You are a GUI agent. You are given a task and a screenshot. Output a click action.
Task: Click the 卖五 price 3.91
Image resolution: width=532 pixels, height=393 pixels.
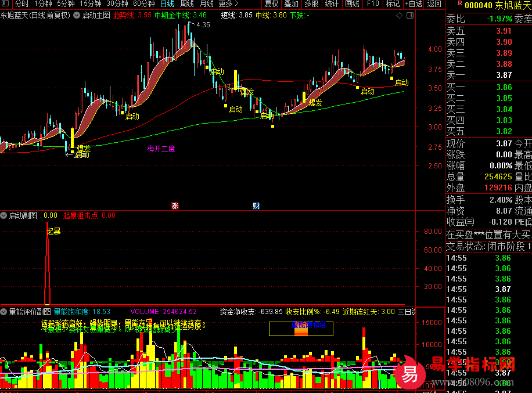click(x=504, y=31)
